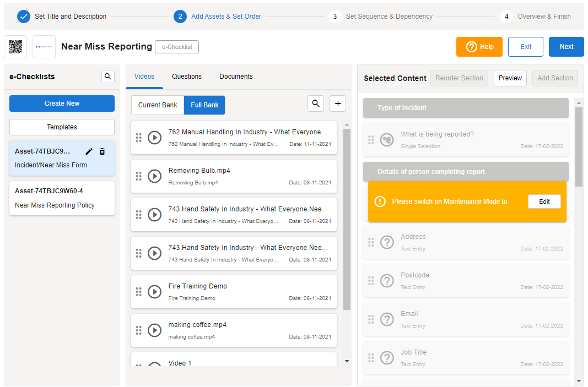Open search in e-Checklists panel

click(x=108, y=77)
